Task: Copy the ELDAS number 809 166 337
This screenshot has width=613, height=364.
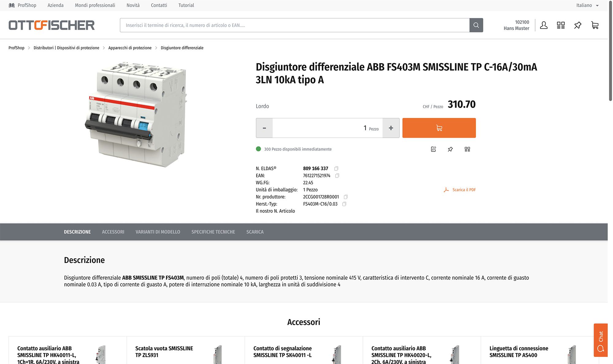Action: click(x=336, y=169)
